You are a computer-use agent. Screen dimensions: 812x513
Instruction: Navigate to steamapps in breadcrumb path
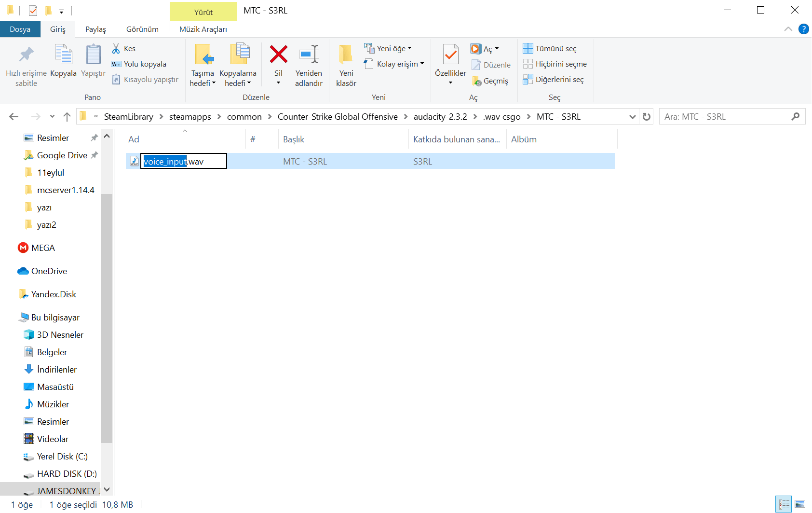[x=190, y=117]
